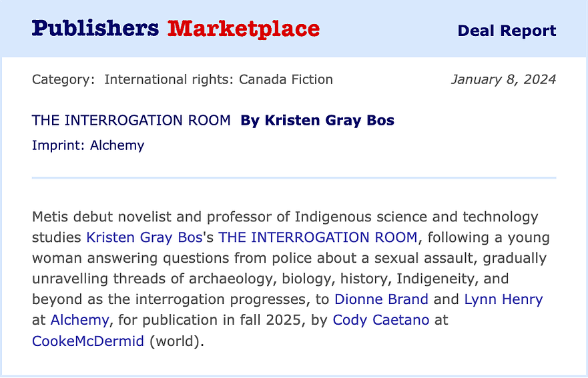Screen dimensions: 588x378
Task: Click the January 8, 2024 date
Action: (x=503, y=80)
